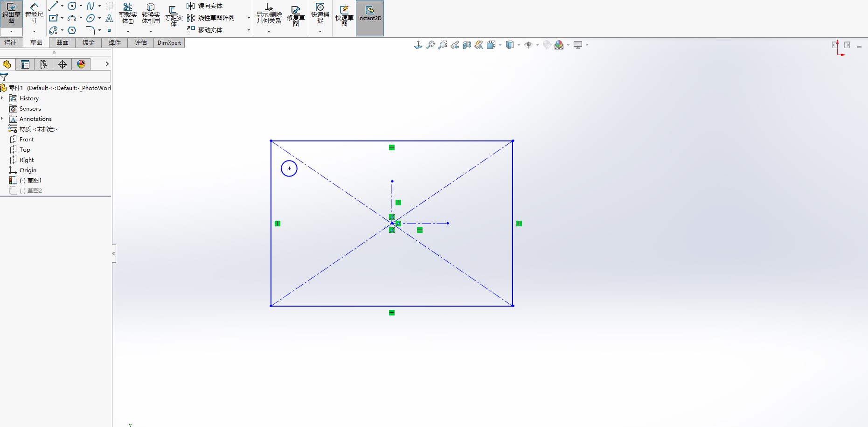868x427 pixels.
Task: Click the Section View icon
Action: (467, 45)
